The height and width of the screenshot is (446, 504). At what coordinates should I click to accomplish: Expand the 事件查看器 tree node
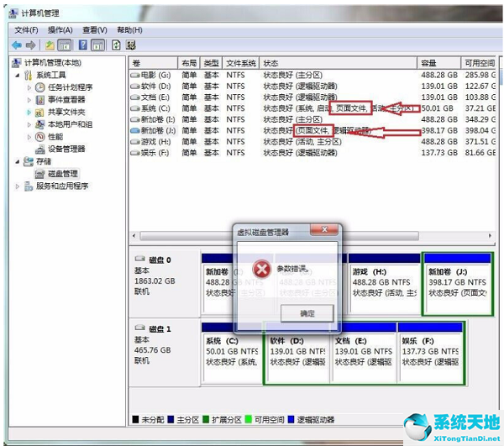coord(29,100)
